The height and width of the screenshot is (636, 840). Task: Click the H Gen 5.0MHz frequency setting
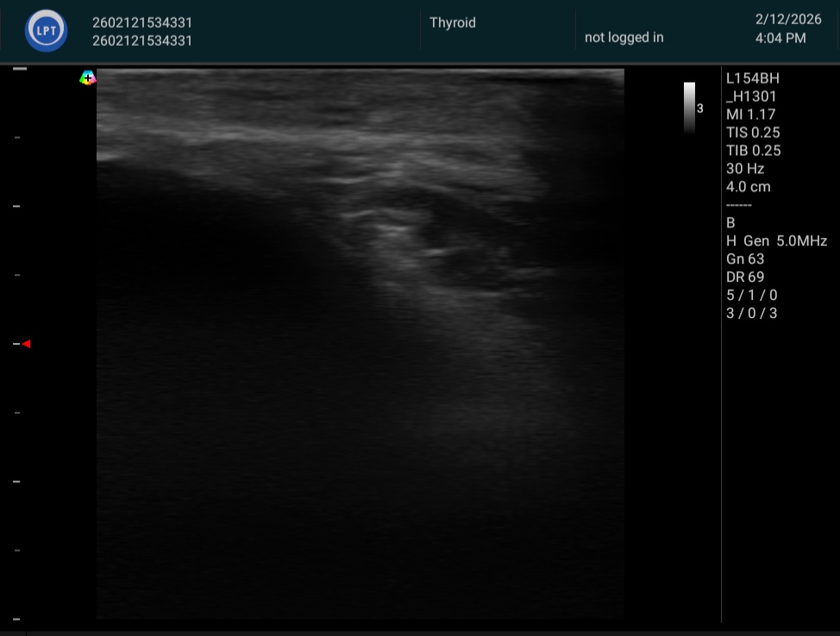point(776,241)
